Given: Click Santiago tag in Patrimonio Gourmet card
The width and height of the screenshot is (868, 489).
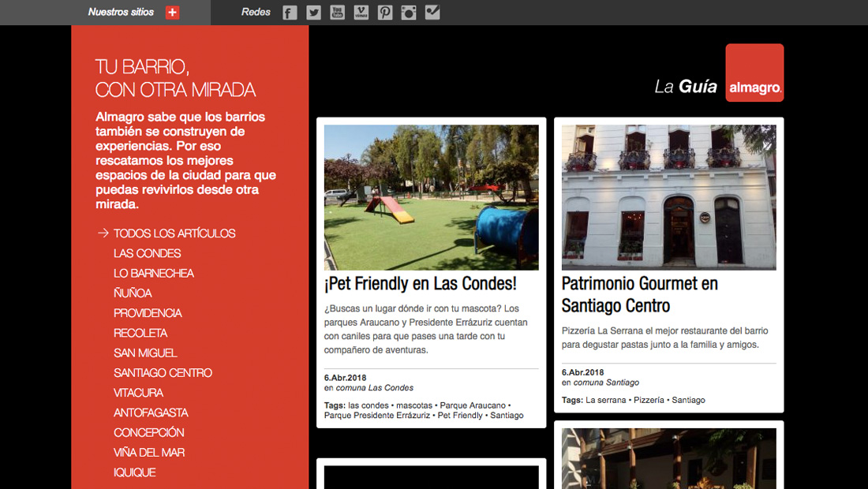Looking at the screenshot, I should click(689, 400).
